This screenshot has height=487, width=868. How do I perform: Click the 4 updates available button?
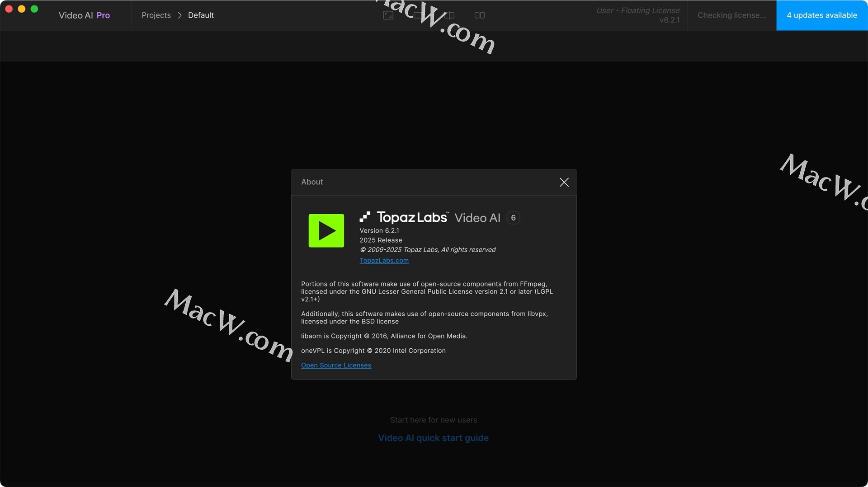point(822,15)
